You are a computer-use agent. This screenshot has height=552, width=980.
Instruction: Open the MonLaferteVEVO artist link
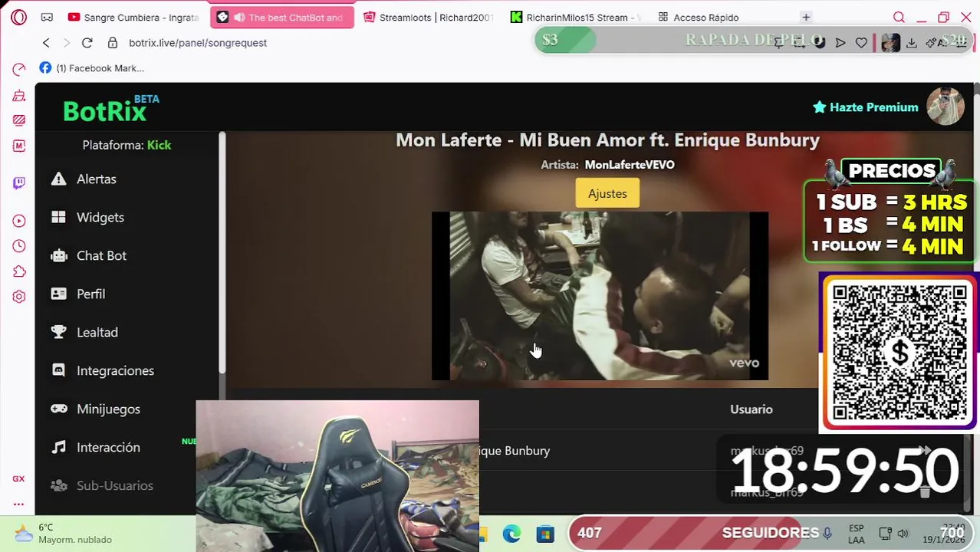(x=630, y=165)
